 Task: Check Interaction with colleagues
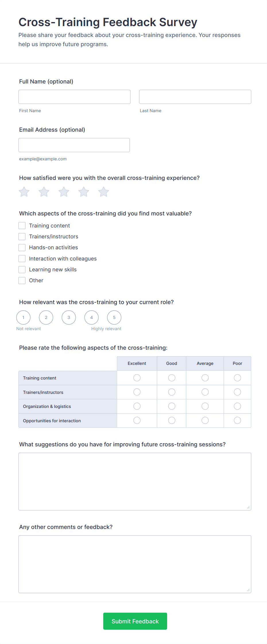[x=22, y=258]
